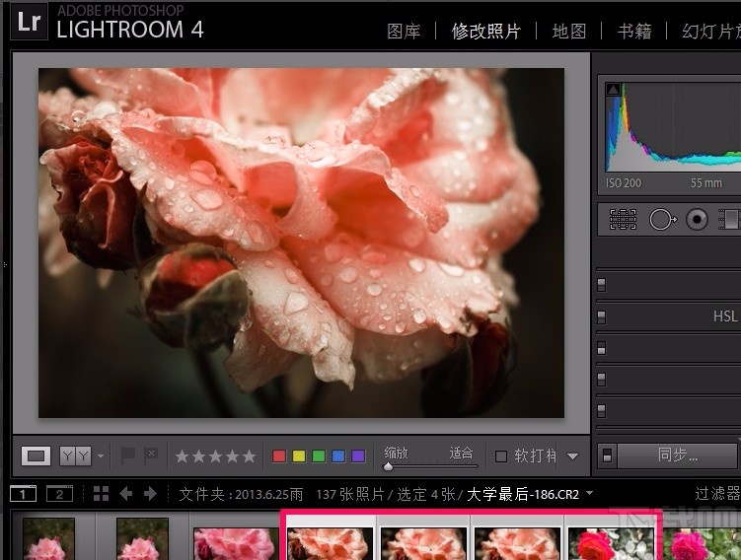Toggle the third panel switch below HSL
The image size is (741, 560).
(602, 410)
